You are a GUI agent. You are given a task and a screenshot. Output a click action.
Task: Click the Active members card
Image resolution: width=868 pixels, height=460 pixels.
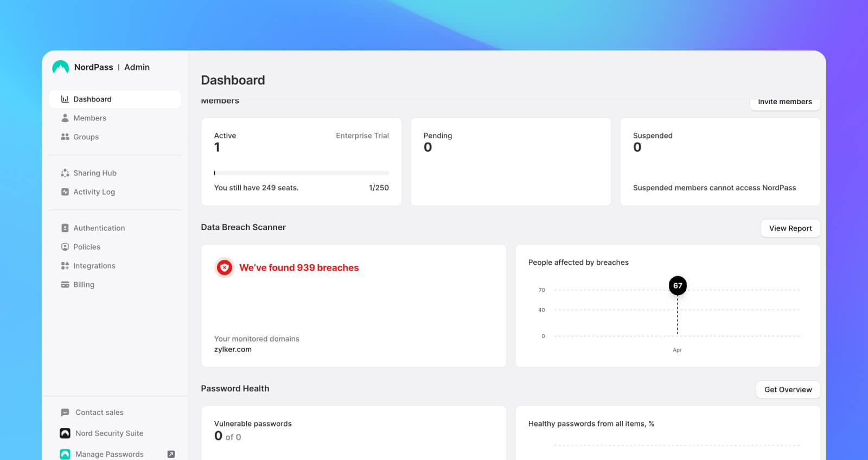[302, 162]
